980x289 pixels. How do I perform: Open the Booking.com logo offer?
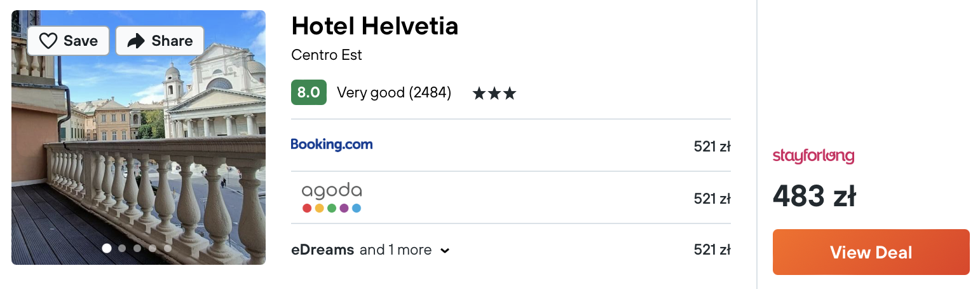coord(332,144)
